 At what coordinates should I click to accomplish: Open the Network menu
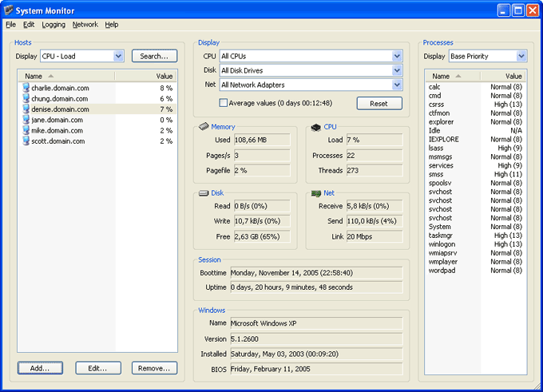click(x=85, y=25)
